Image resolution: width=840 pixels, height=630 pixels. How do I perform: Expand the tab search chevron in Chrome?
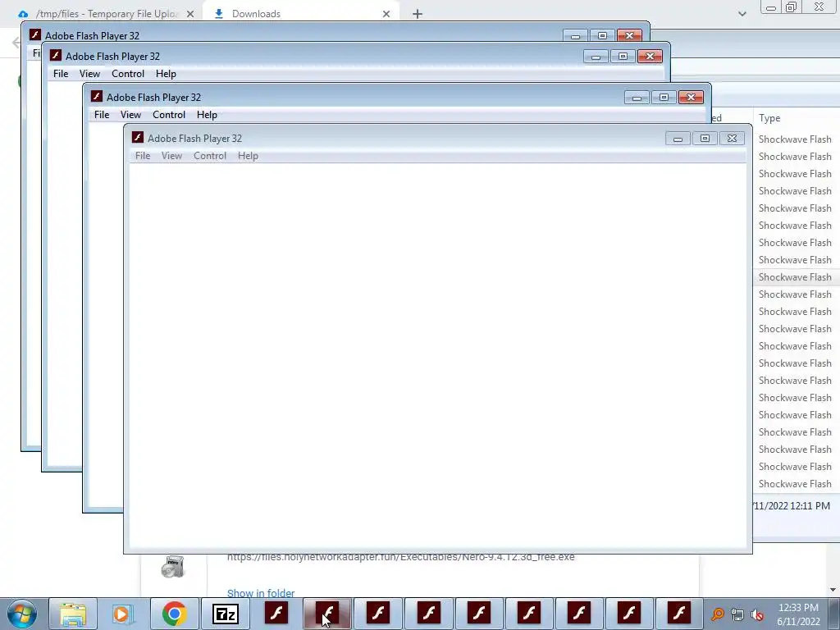point(742,14)
